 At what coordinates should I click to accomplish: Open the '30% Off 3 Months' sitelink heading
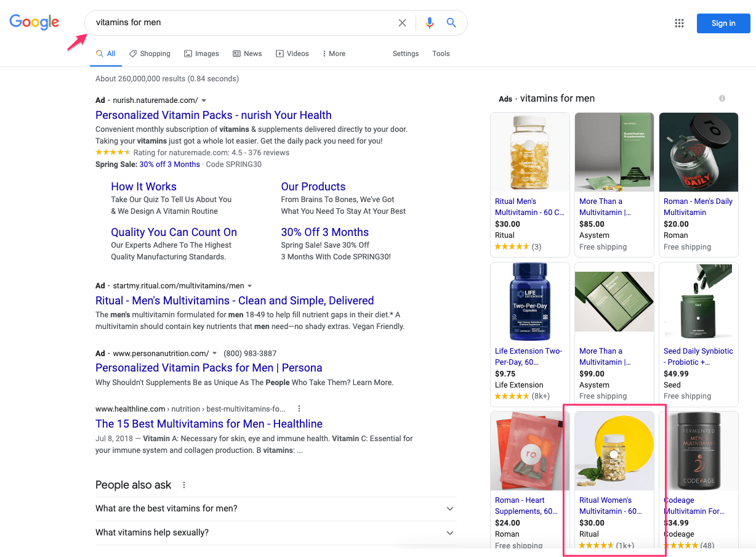(x=325, y=232)
